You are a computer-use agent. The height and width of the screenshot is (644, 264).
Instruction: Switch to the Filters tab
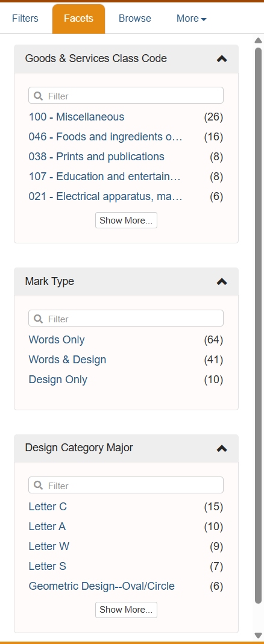click(25, 19)
